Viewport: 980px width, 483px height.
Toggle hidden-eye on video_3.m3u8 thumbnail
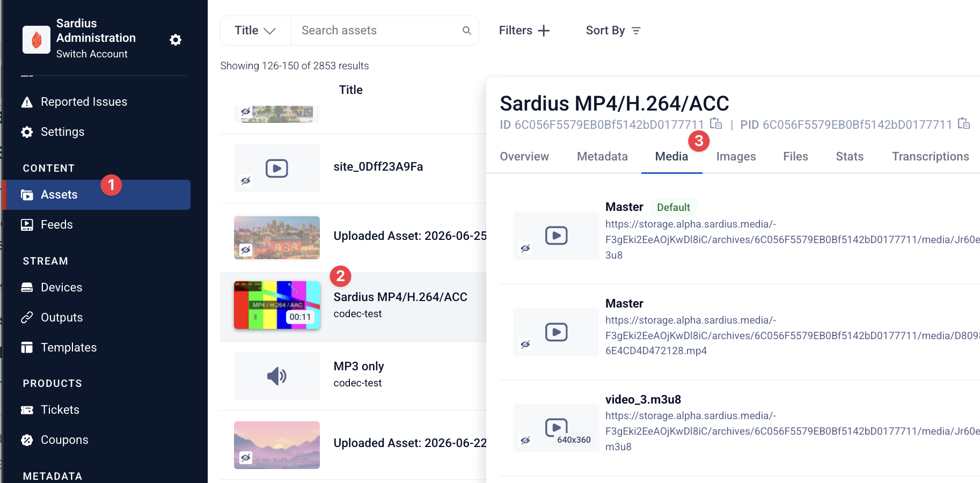[x=525, y=441]
